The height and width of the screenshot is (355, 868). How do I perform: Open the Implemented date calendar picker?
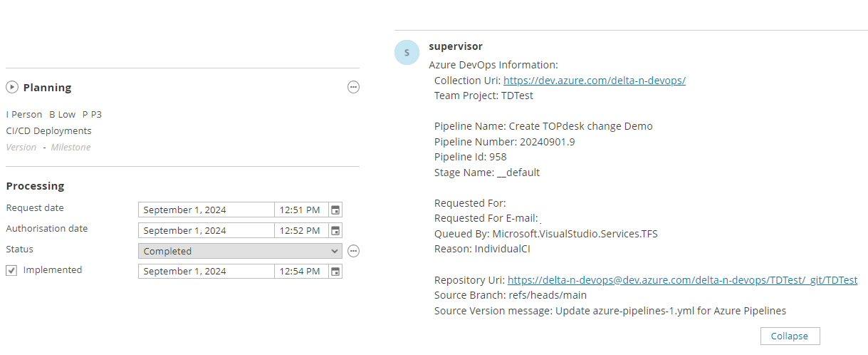335,272
